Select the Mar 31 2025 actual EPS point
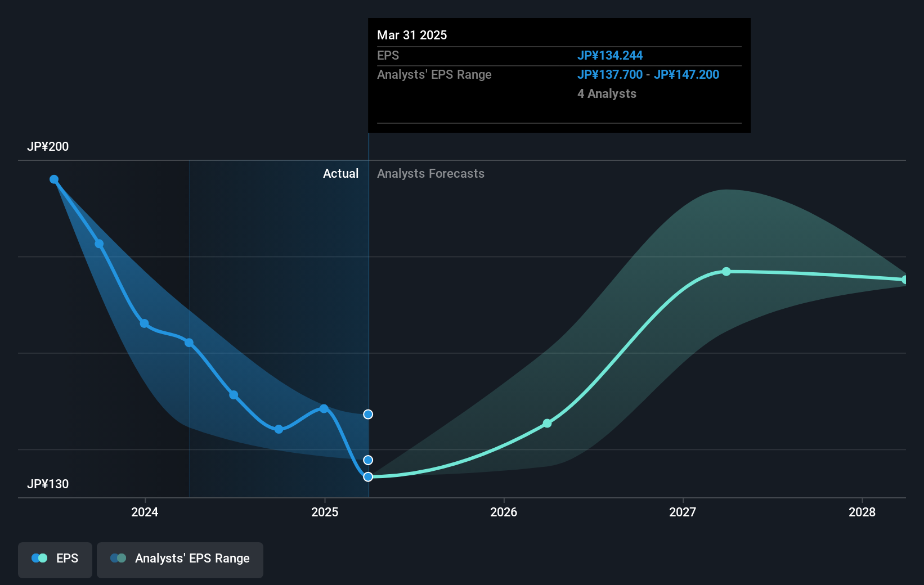The width and height of the screenshot is (924, 585). pos(368,476)
